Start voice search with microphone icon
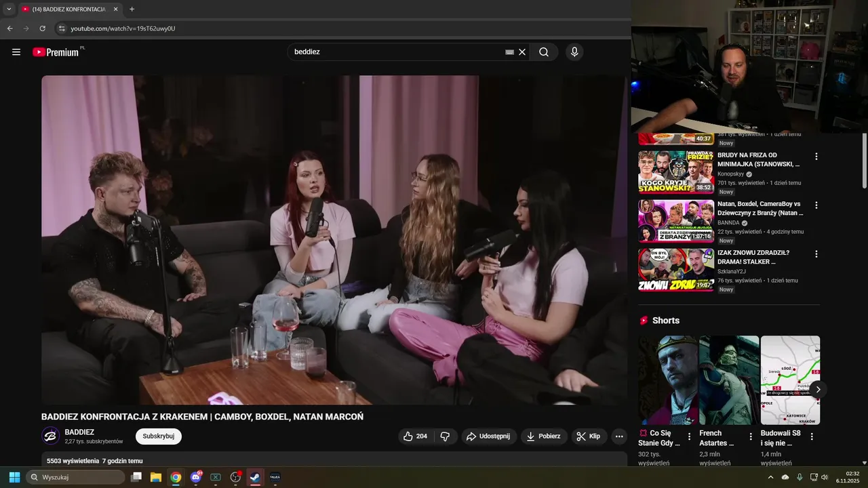 [x=574, y=52]
